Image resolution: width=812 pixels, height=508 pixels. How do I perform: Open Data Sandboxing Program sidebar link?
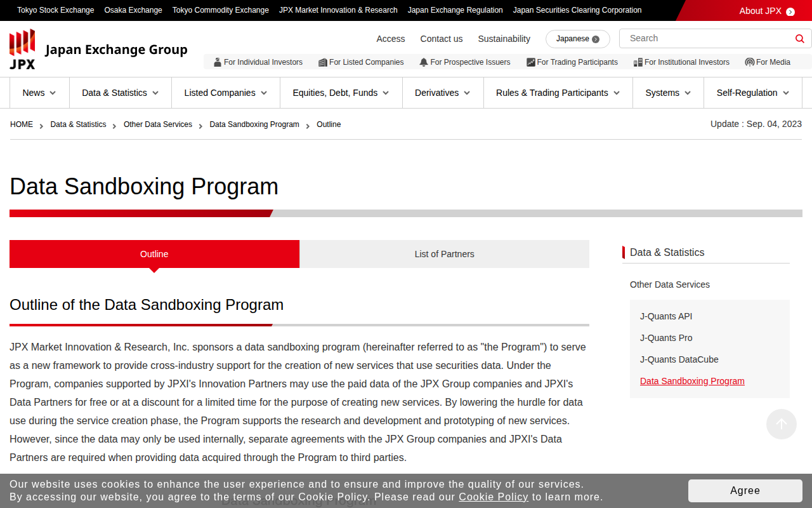692,381
